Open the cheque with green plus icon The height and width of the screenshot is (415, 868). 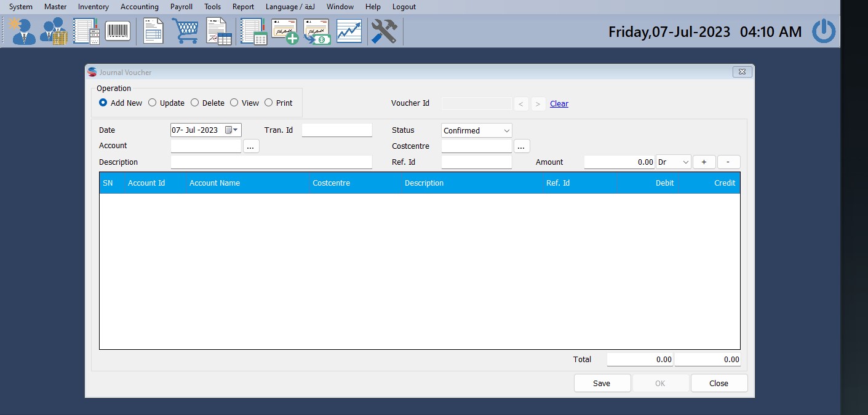point(285,31)
